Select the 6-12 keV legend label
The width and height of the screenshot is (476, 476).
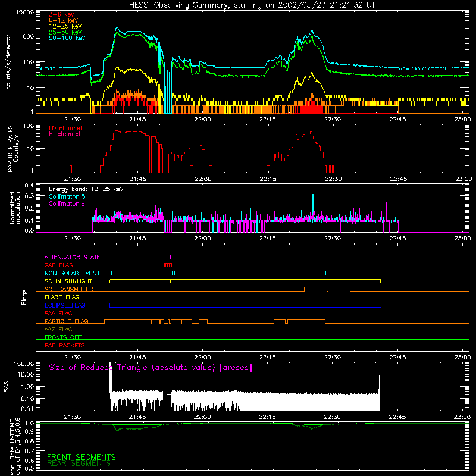[x=64, y=20]
